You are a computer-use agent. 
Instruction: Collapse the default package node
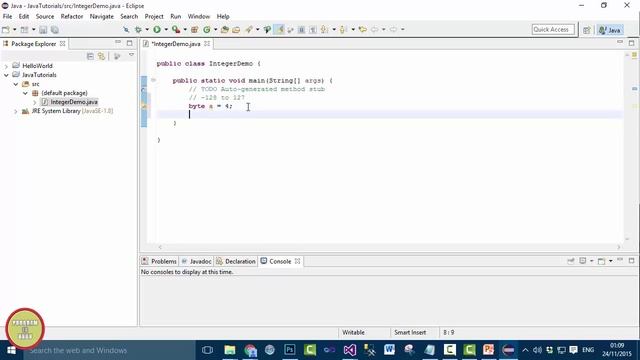click(25, 93)
